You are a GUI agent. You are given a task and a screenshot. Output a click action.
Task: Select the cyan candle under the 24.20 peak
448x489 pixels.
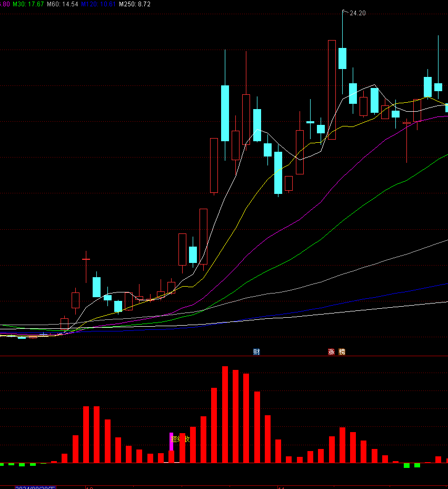(342, 58)
